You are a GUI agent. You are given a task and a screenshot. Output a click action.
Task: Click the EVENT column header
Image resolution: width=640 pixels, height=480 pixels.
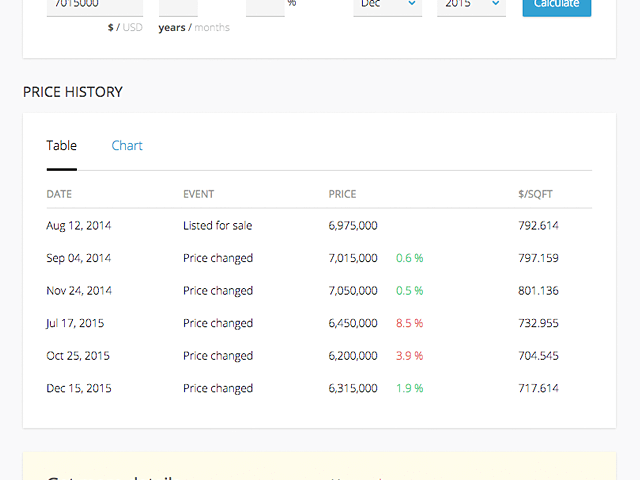coord(198,194)
